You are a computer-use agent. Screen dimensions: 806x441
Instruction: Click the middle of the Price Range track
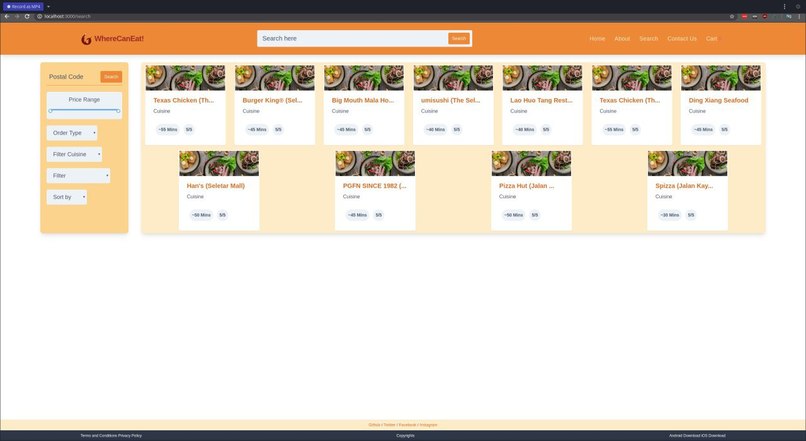tap(84, 111)
